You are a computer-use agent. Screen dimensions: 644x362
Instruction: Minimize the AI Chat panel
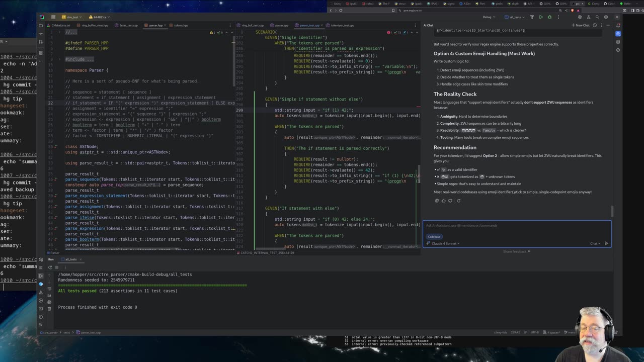pyautogui.click(x=608, y=25)
